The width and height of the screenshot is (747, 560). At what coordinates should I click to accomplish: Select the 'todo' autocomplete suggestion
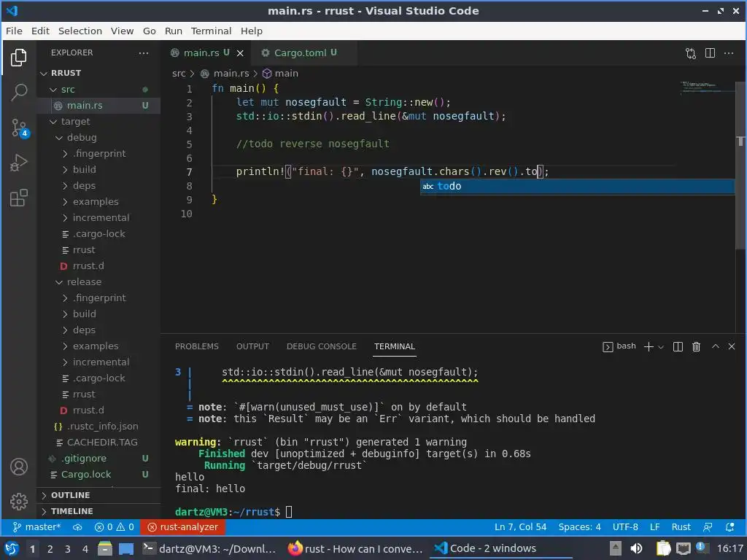[x=578, y=186]
